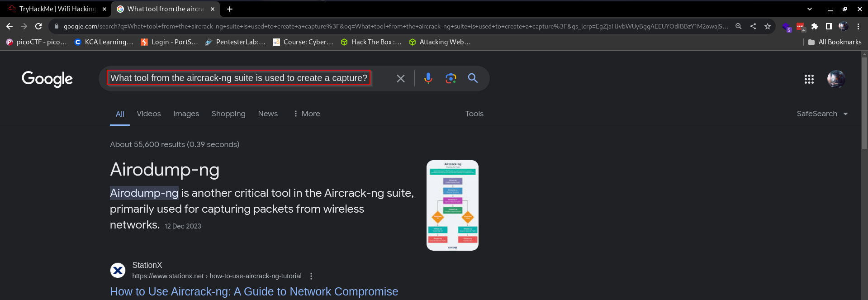Open the Google account avatar

click(836, 79)
